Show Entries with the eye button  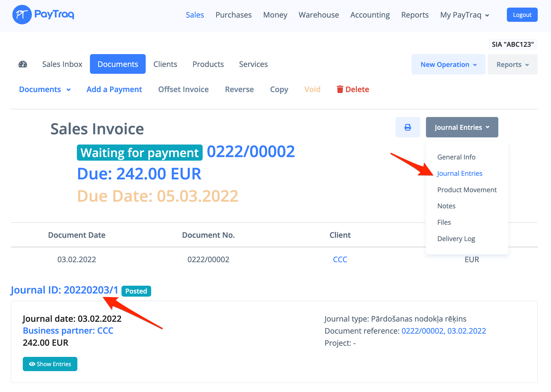click(50, 364)
